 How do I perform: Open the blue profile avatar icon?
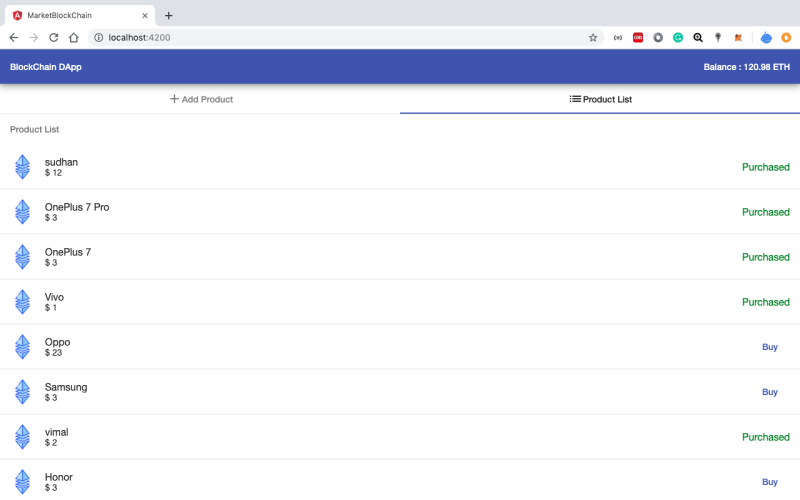(x=766, y=38)
